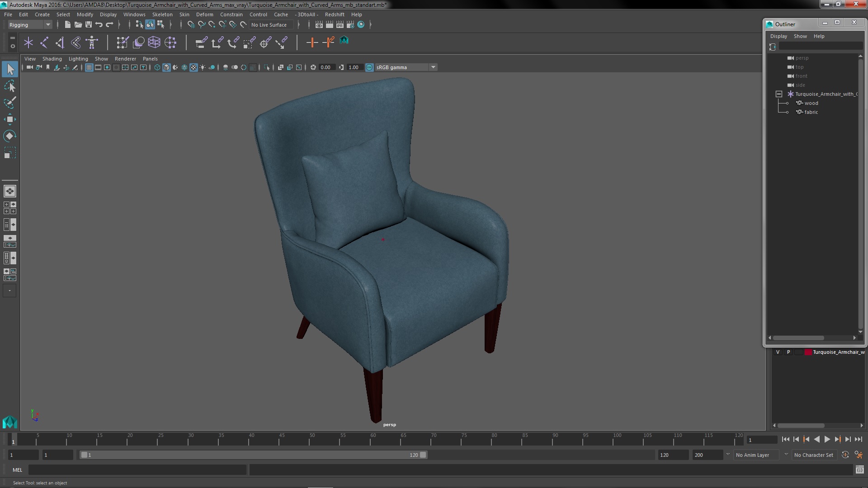This screenshot has width=868, height=488.
Task: Apply Orient constraint from shelf
Action: (233, 43)
